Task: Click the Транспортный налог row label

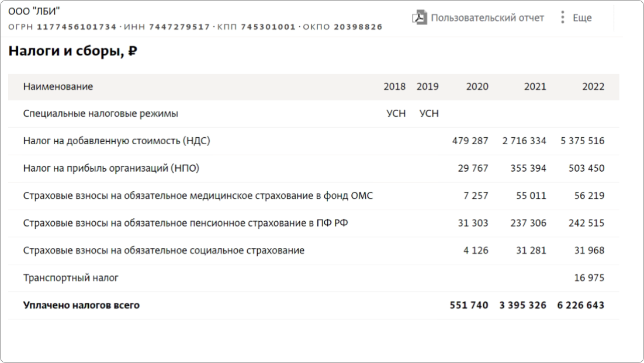Action: [71, 278]
